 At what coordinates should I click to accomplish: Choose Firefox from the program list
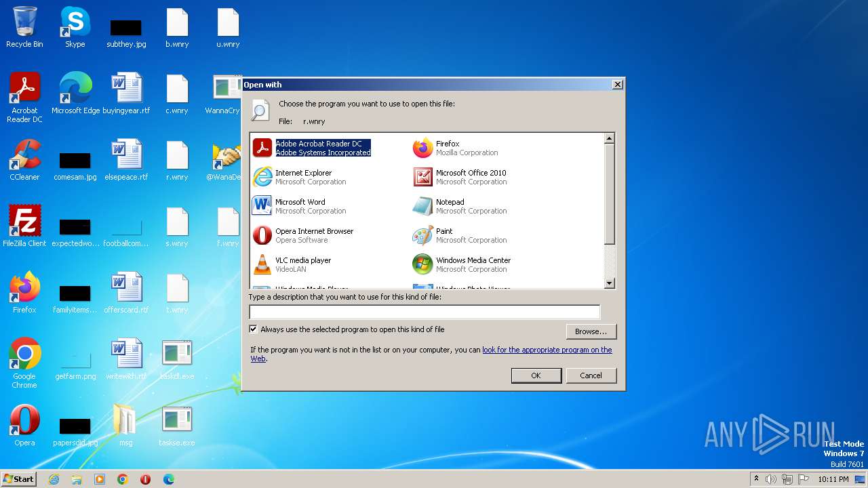tap(456, 148)
